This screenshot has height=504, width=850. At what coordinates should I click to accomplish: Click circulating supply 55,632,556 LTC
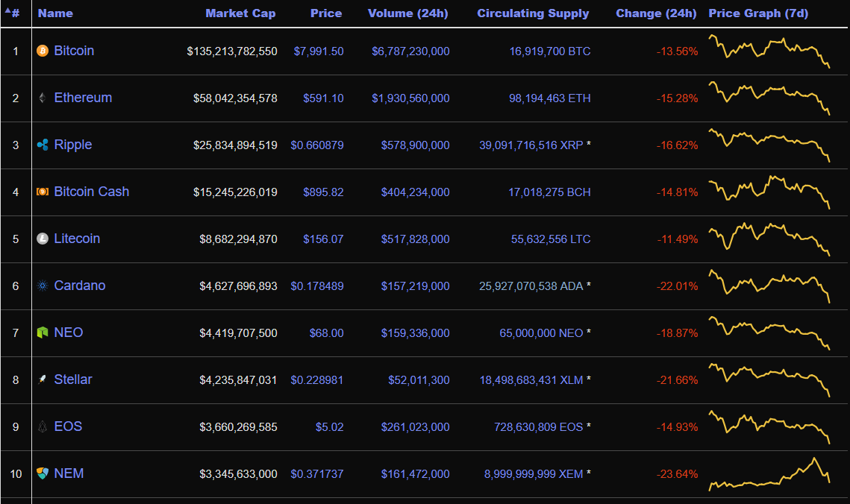pyautogui.click(x=551, y=239)
